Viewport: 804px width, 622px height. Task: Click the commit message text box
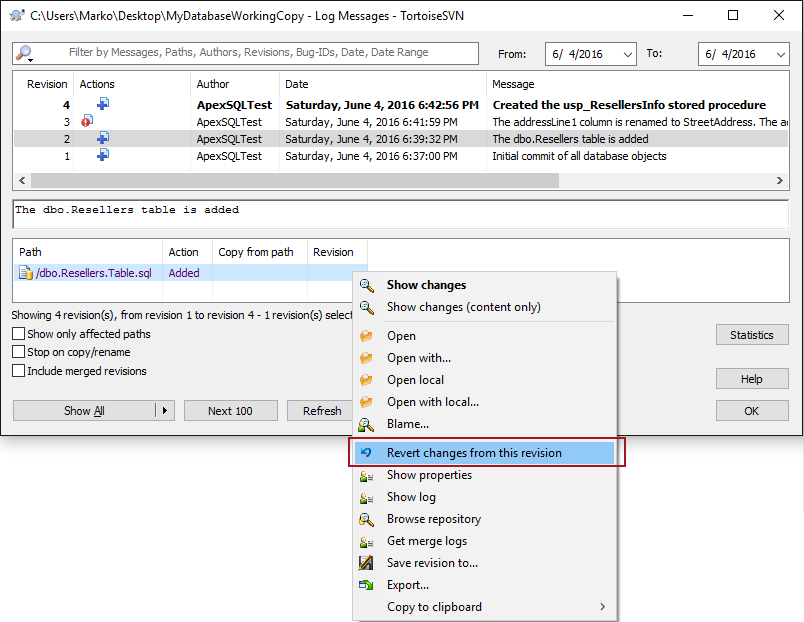coord(401,214)
